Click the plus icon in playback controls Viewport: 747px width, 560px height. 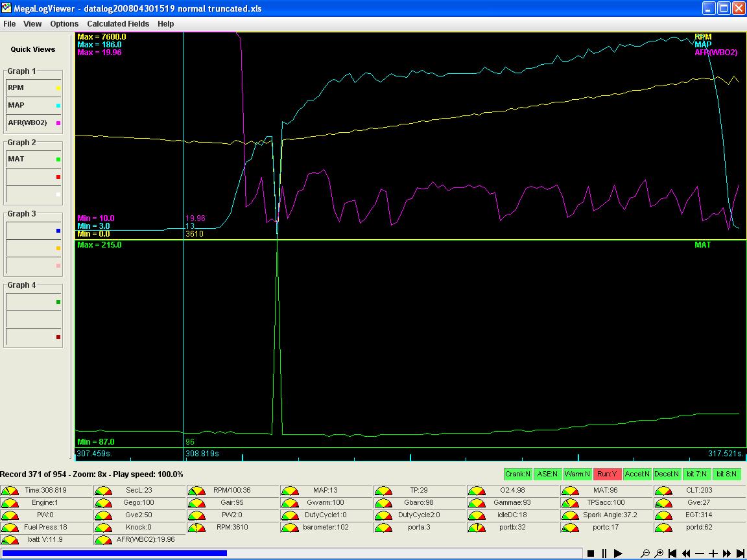click(713, 554)
